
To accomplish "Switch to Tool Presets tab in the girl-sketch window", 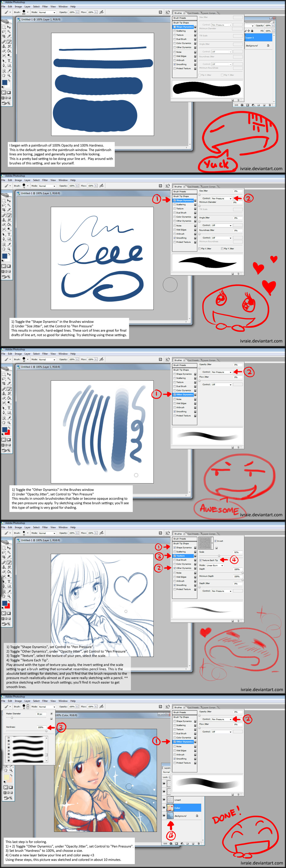I will pyautogui.click(x=193, y=534).
